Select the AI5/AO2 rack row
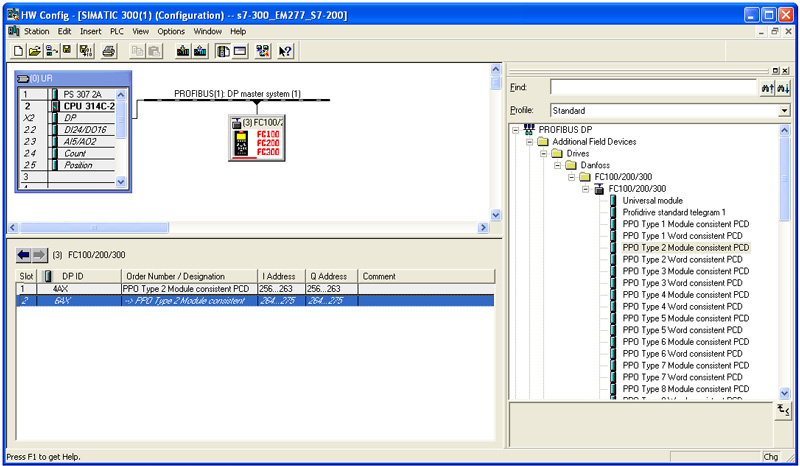 point(67,141)
